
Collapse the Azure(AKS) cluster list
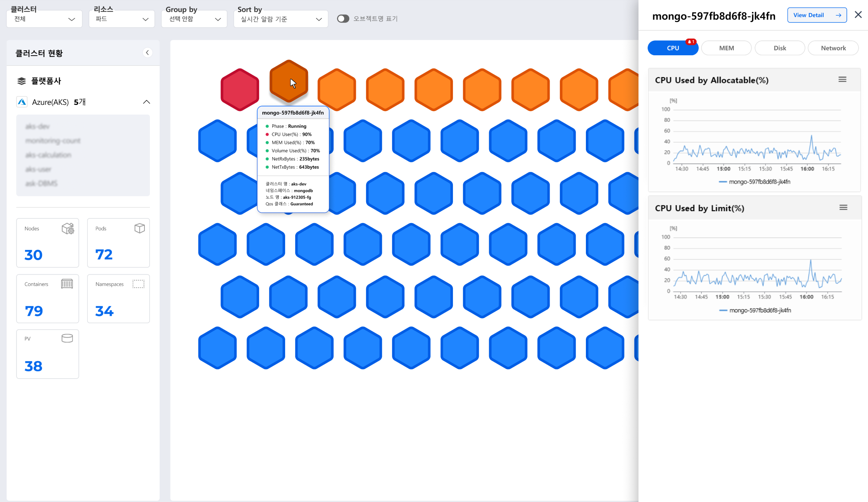[x=146, y=102]
